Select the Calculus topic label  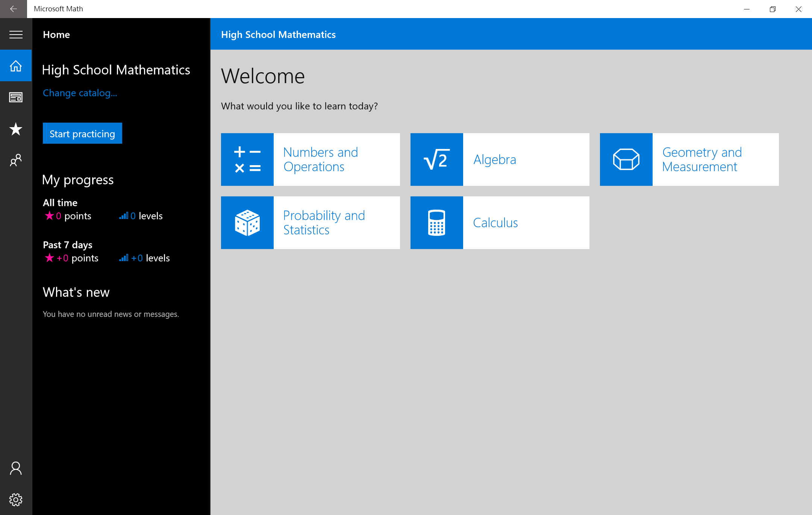click(495, 223)
